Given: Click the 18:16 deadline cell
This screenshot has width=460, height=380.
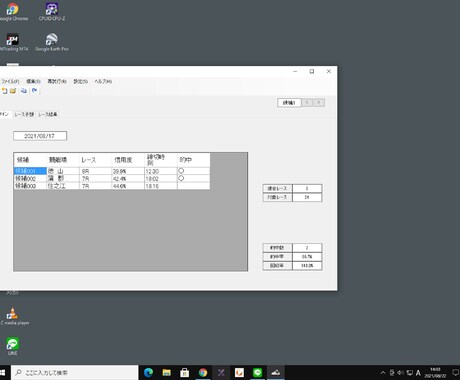Looking at the screenshot, I should pyautogui.click(x=160, y=186).
